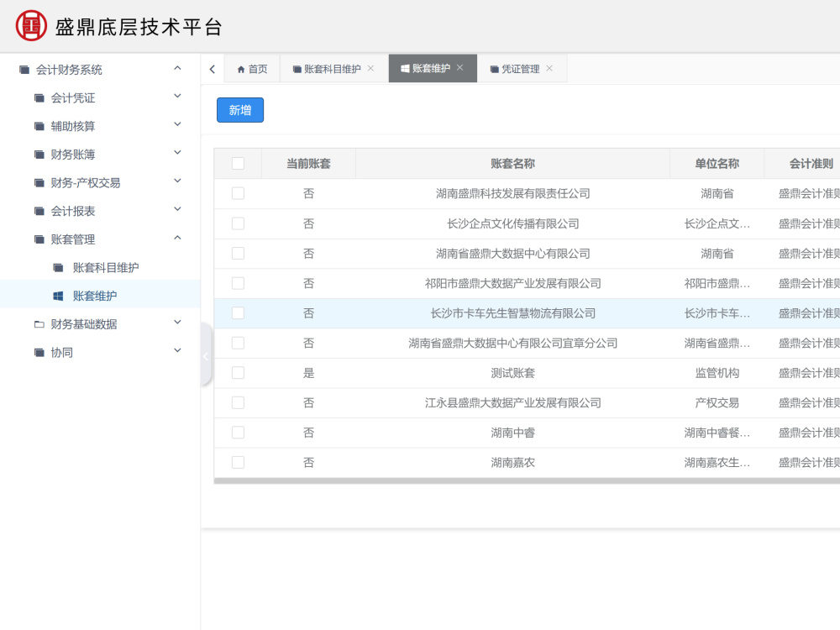Collapse the sidebar using the side handle
The height and width of the screenshot is (630, 840).
pyautogui.click(x=206, y=356)
